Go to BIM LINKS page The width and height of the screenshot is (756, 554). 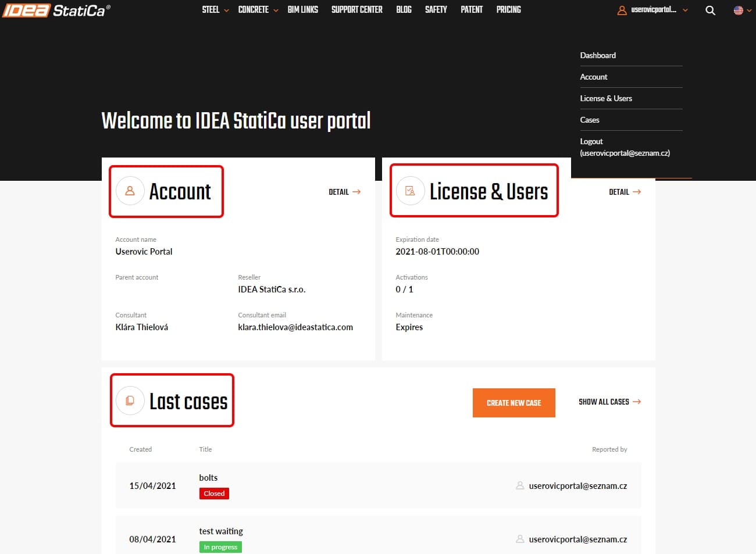pyautogui.click(x=303, y=10)
